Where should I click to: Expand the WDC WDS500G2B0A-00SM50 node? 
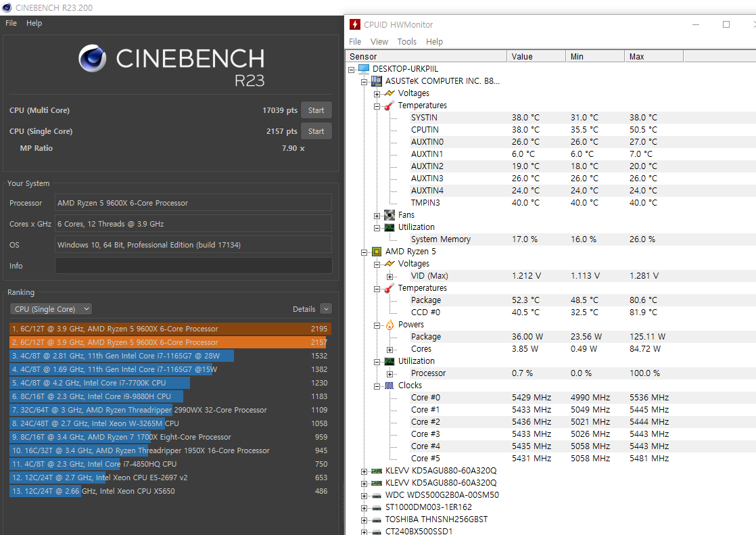pyautogui.click(x=364, y=496)
